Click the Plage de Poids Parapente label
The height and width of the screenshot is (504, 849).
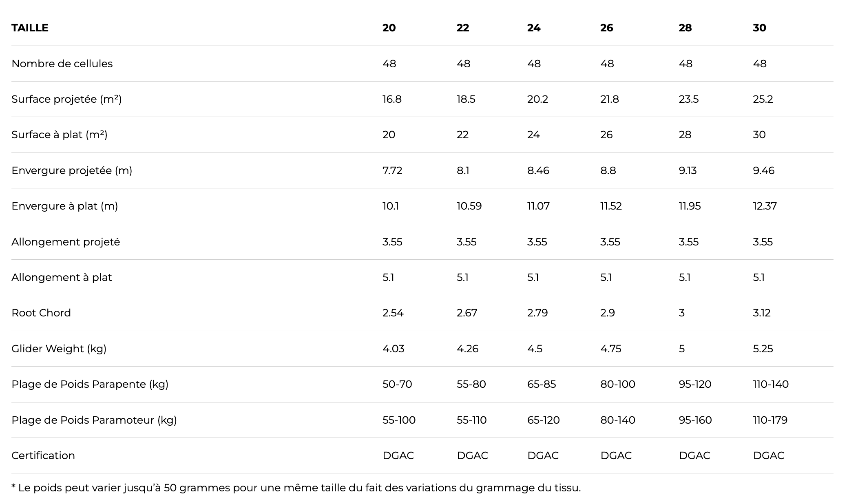click(90, 384)
